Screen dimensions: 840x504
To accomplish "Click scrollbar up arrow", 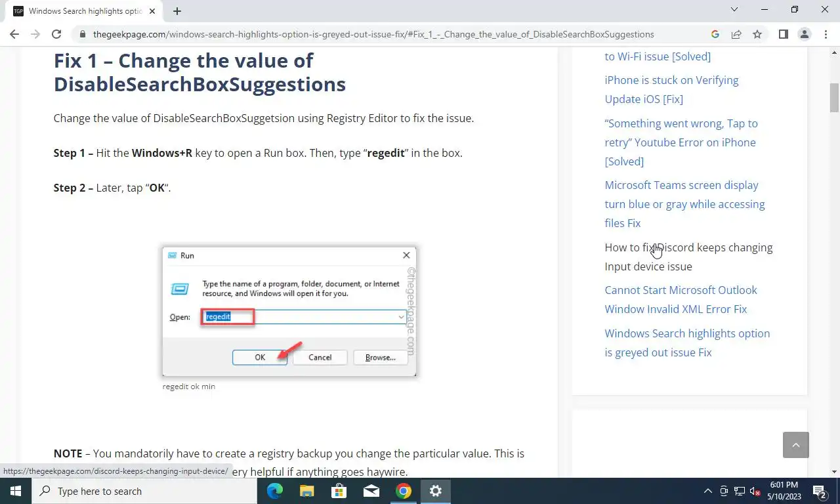I will click(x=835, y=54).
